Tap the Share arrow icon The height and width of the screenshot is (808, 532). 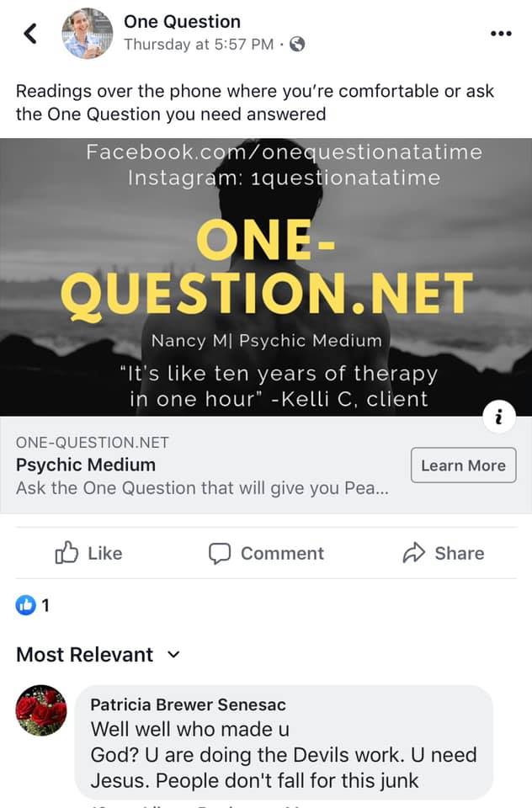pyautogui.click(x=413, y=553)
